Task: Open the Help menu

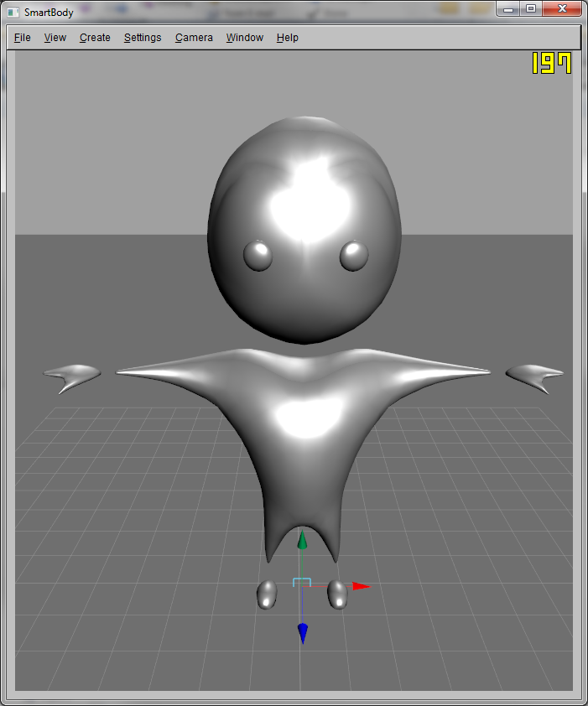Action: [288, 38]
